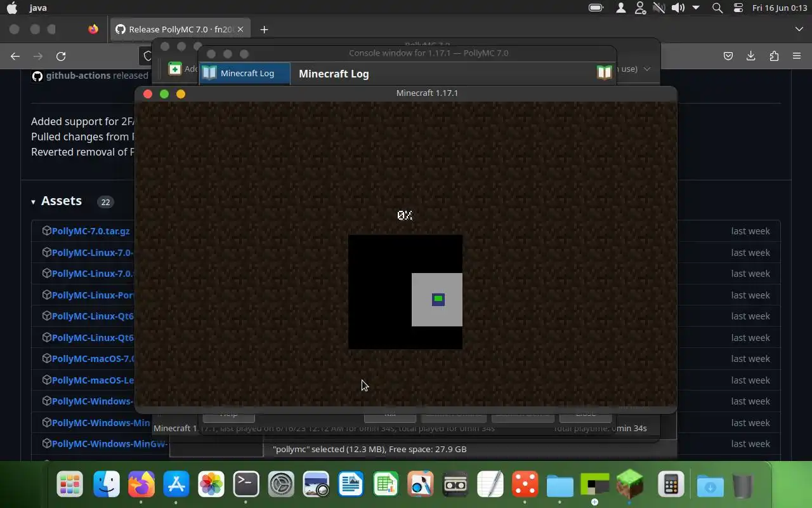The width and height of the screenshot is (812, 508).
Task: Expand account dropdown in PollyMC window
Action: pos(647,69)
